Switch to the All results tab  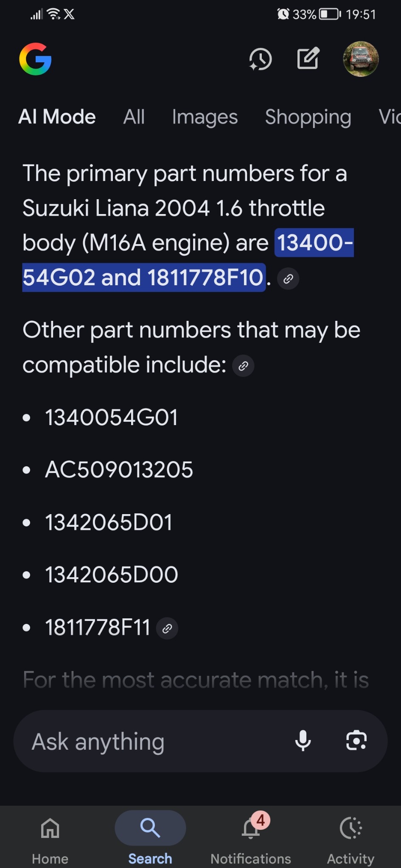pyautogui.click(x=134, y=117)
